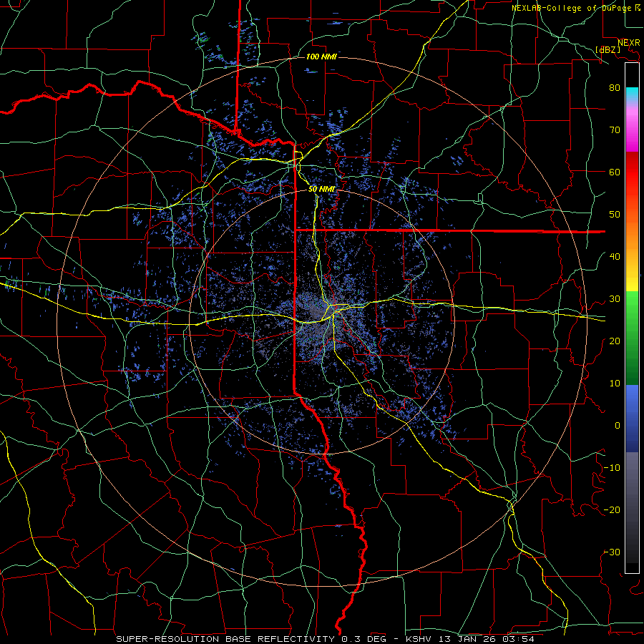The height and width of the screenshot is (644, 644).
Task: Click the 100 NMI range ring label
Action: click(x=321, y=57)
